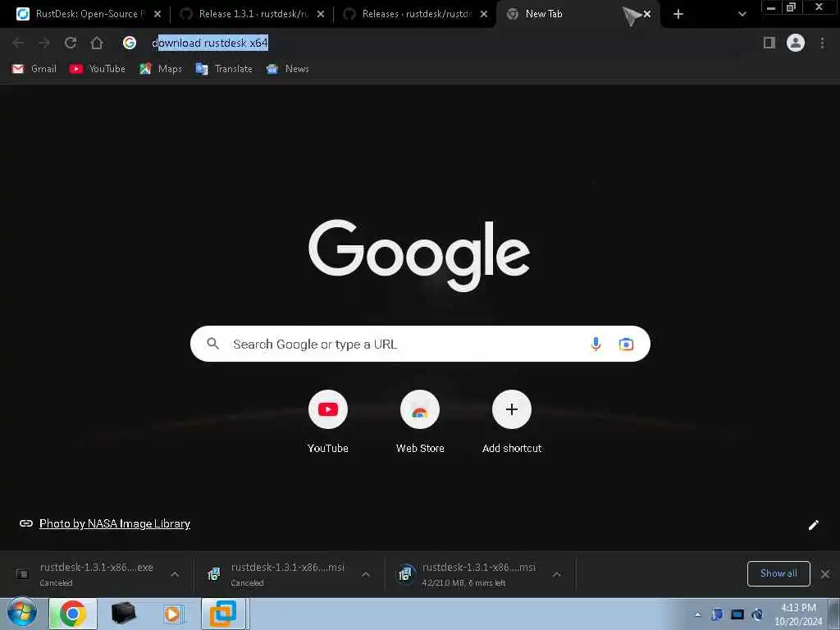Image resolution: width=840 pixels, height=630 pixels.
Task: Open the media player taskbar icon
Action: 173,614
